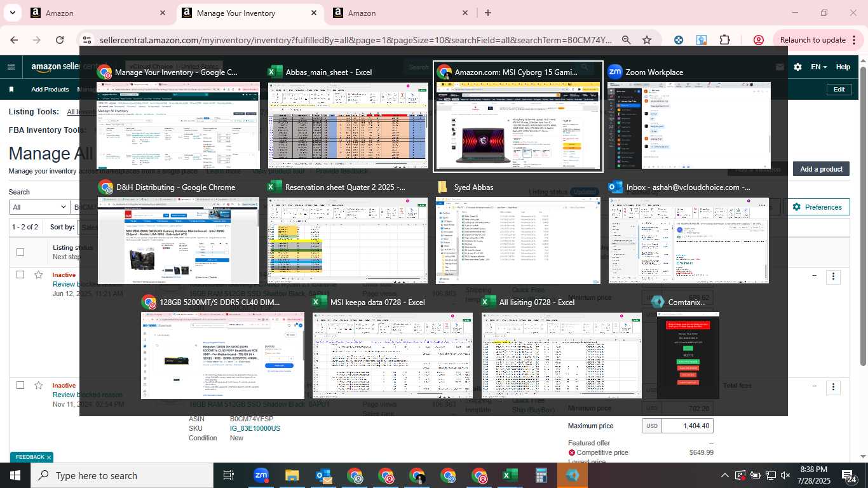This screenshot has width=868, height=488.
Task: Open SKU link IG_83E10000US
Action: [x=255, y=428]
